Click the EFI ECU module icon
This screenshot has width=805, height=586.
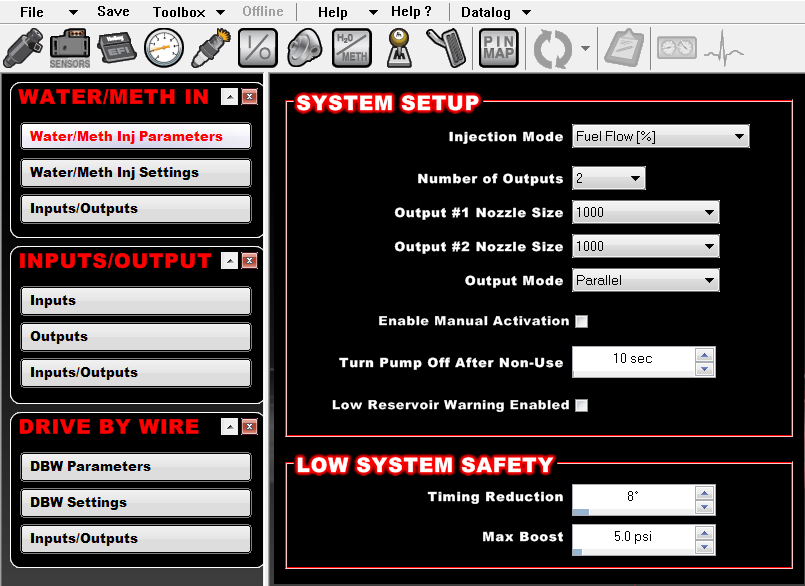click(x=117, y=48)
